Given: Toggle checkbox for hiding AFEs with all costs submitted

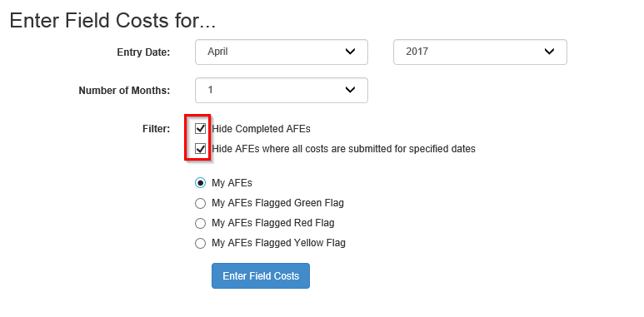Looking at the screenshot, I should (x=201, y=148).
